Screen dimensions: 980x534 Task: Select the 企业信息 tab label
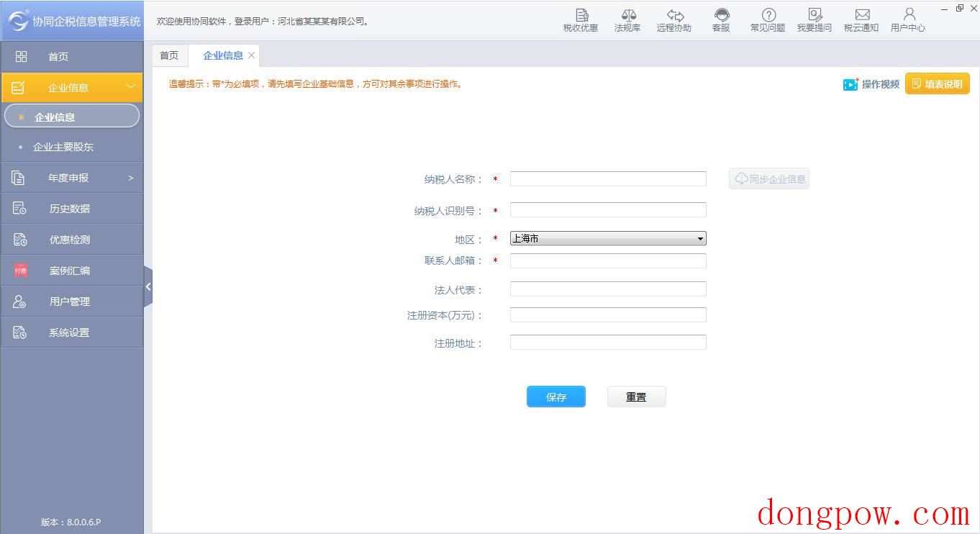[x=223, y=55]
